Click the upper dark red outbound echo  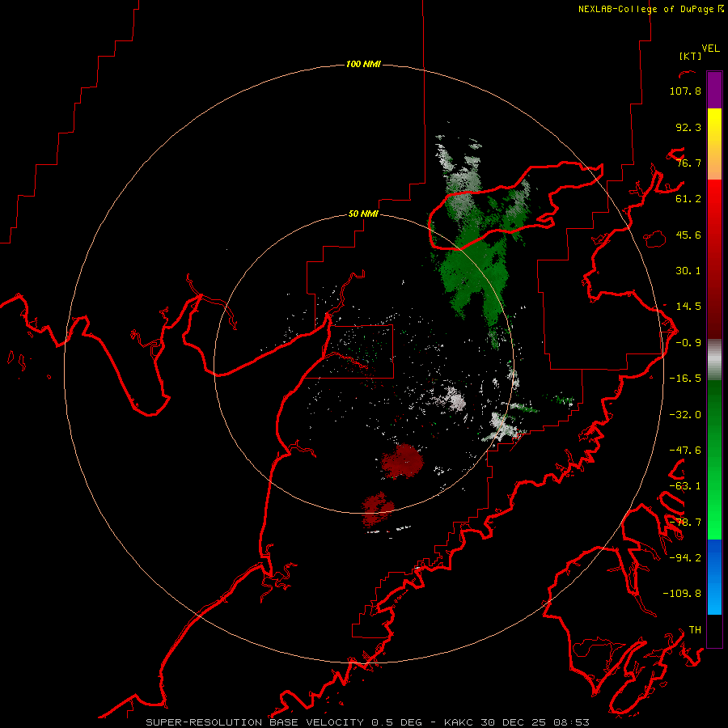[402, 461]
